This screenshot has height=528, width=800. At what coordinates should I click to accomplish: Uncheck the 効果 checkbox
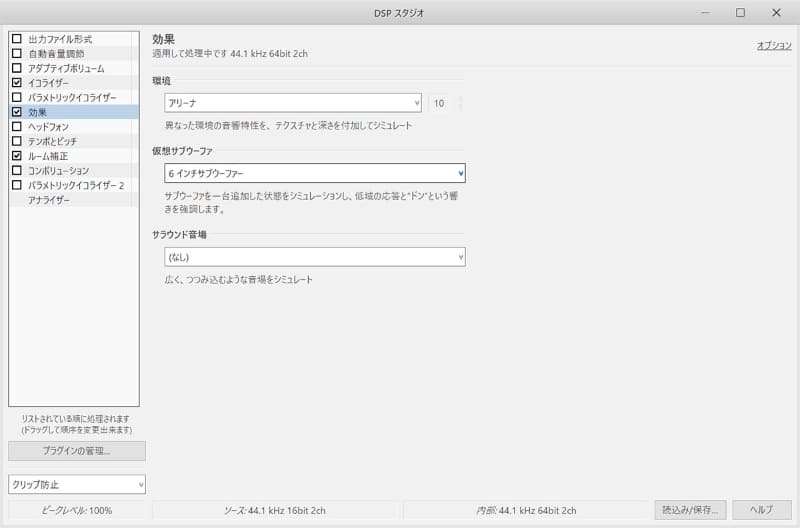coord(17,112)
